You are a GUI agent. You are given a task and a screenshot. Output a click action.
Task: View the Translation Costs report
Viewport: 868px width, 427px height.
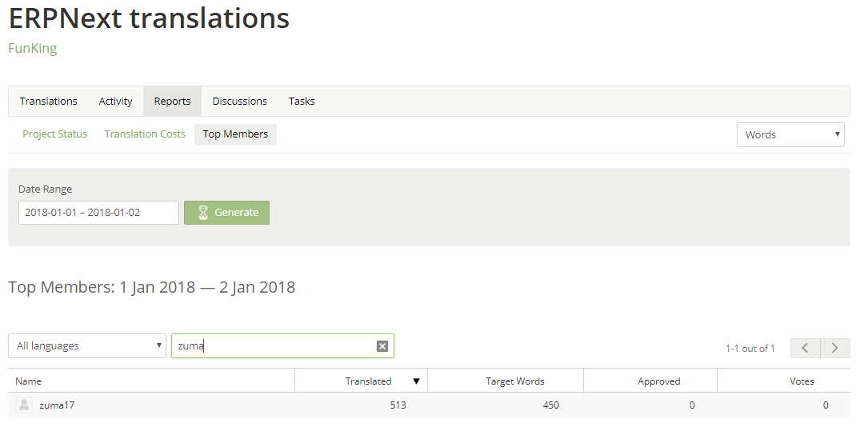coord(145,134)
